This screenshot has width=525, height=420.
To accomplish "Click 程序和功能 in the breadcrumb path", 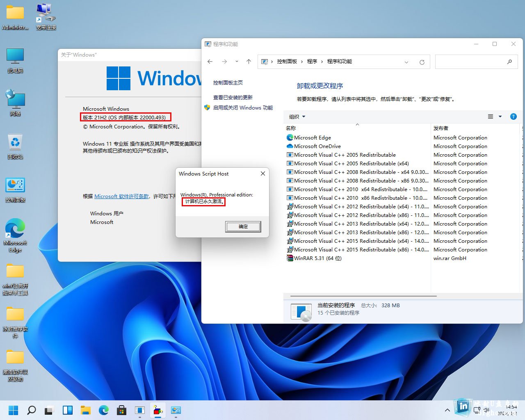I will pyautogui.click(x=340, y=62).
